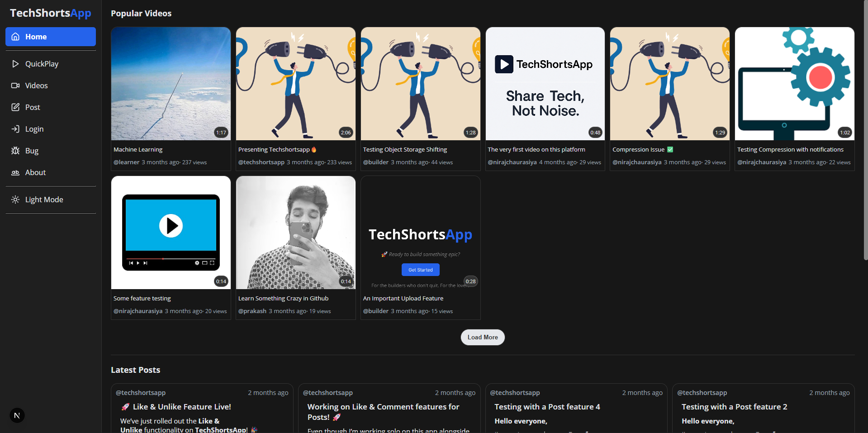The image size is (868, 433).
Task: Visit @prakash's channel link
Action: point(252,311)
